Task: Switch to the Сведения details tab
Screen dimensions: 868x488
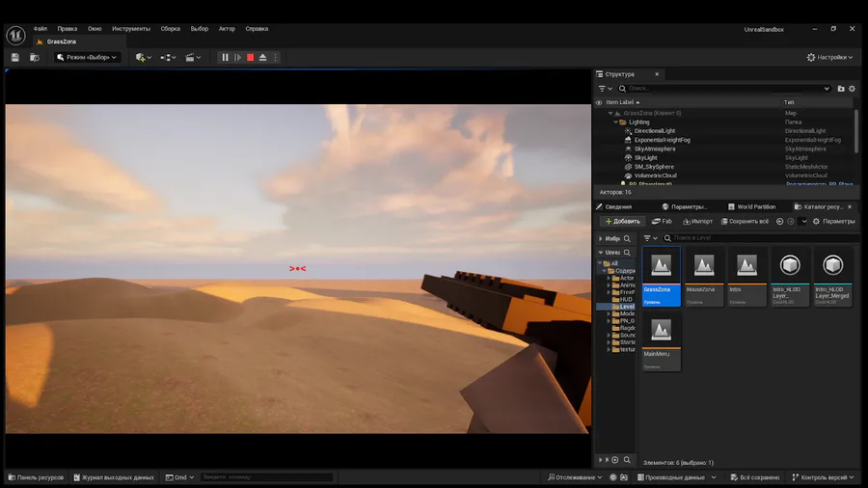Action: point(614,207)
